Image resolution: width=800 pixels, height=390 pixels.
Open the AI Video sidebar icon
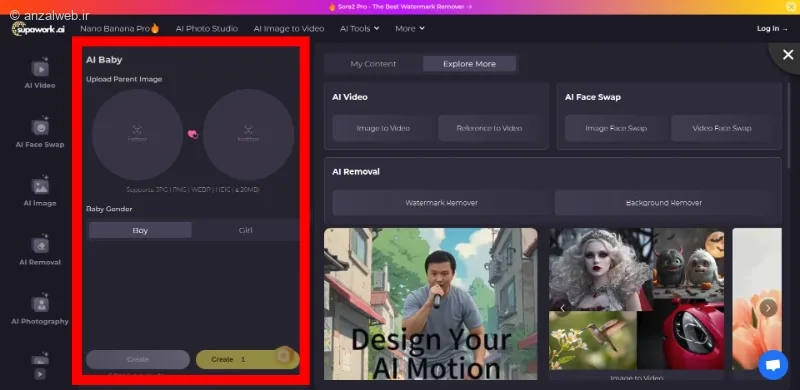[40, 74]
